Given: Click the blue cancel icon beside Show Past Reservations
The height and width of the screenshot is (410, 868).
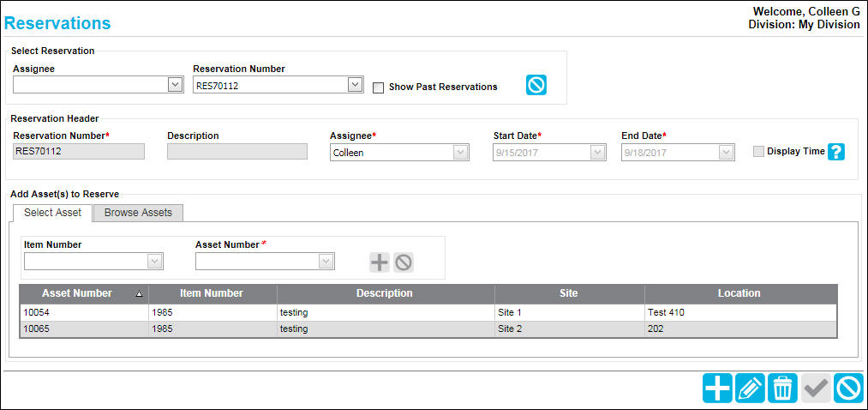Looking at the screenshot, I should click(x=536, y=85).
